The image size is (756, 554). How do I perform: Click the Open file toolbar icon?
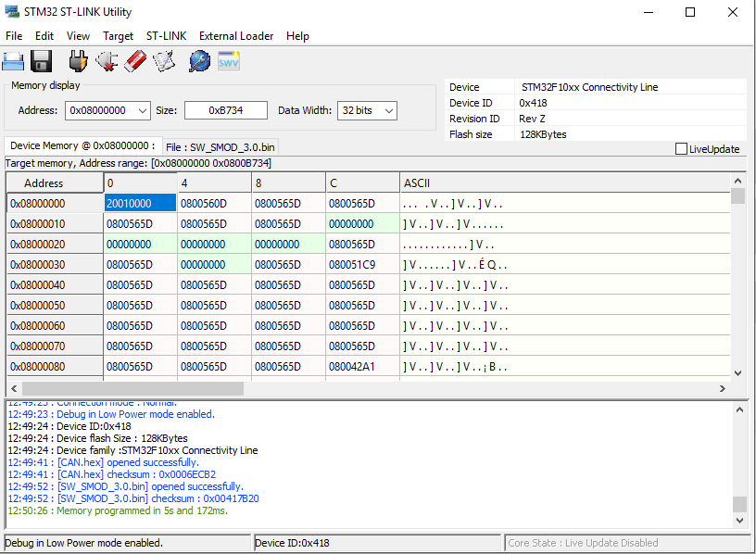13,62
